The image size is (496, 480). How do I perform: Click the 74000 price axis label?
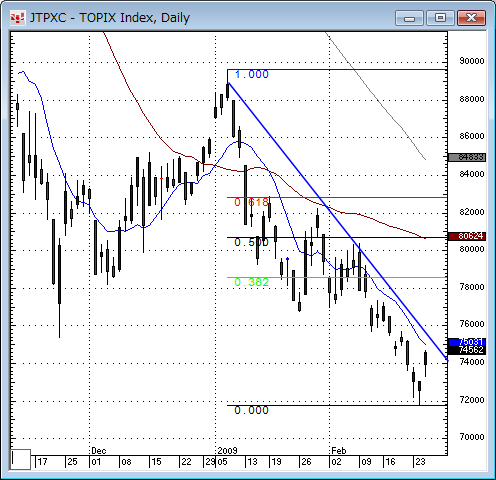[472, 362]
